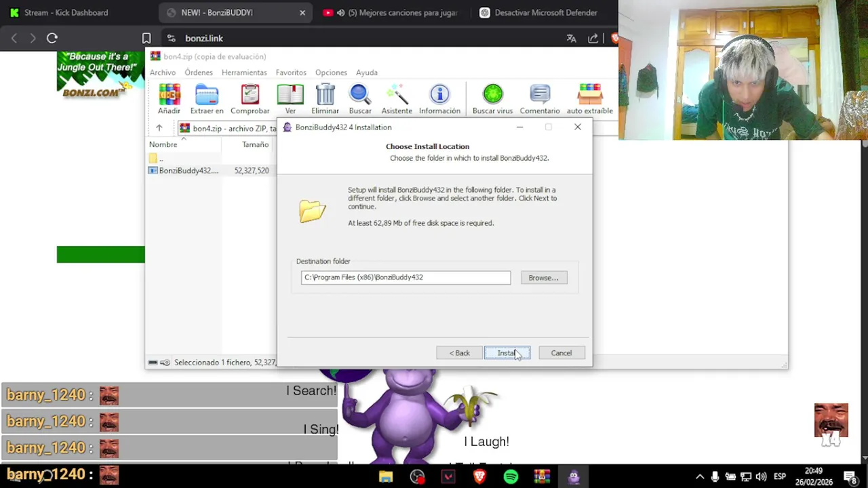Open the Opciones menu in WinRAR

click(x=331, y=73)
